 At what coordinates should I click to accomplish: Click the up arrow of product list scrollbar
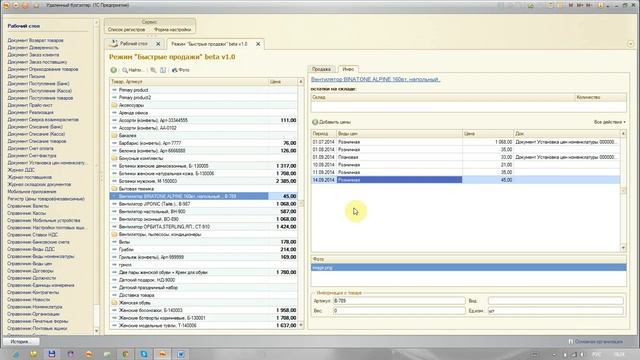301,82
